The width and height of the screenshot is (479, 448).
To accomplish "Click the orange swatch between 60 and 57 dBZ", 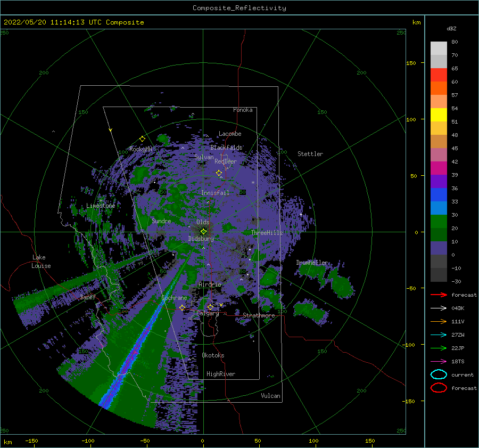I will click(x=439, y=88).
